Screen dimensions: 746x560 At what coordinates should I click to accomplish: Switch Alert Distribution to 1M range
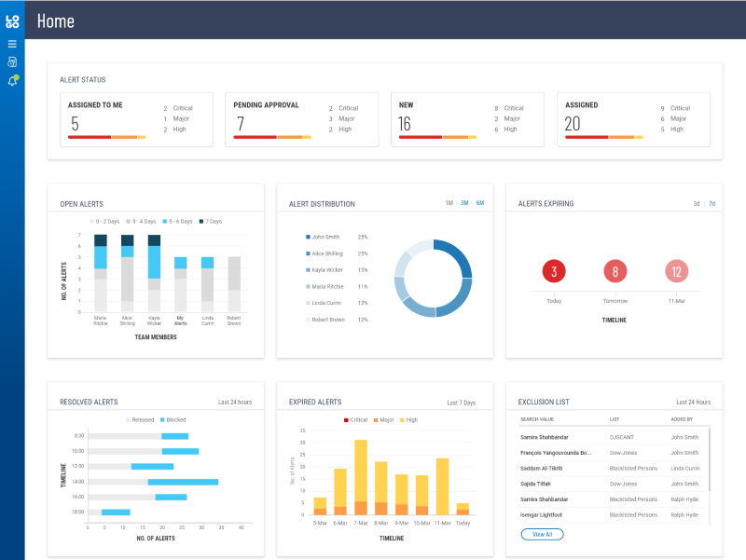click(449, 203)
